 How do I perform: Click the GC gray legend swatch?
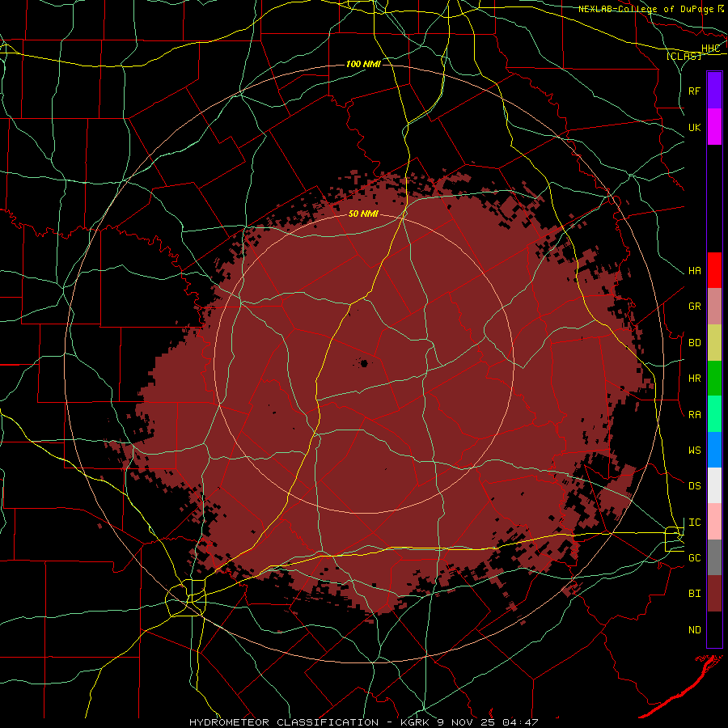[x=714, y=557]
